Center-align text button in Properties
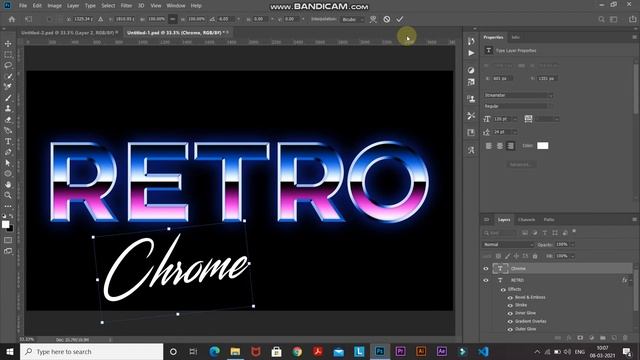 500,146
